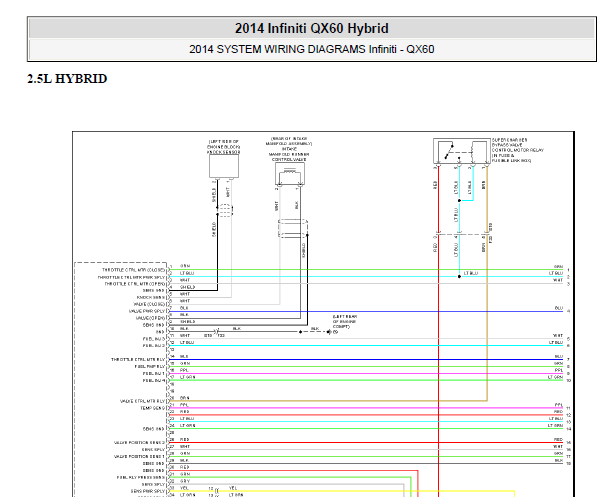
Task: Click the FUEL PMP RLY pin label
Action: click(x=149, y=366)
